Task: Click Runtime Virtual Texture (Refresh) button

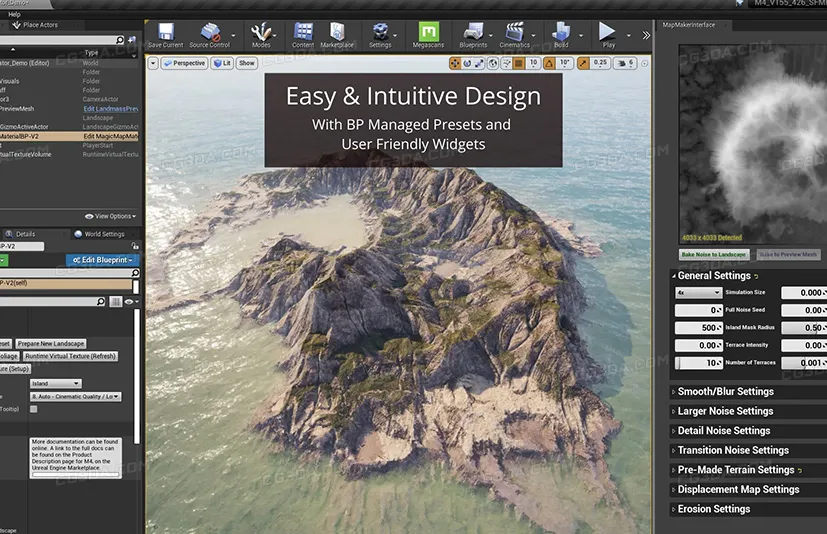Action: 70,356
